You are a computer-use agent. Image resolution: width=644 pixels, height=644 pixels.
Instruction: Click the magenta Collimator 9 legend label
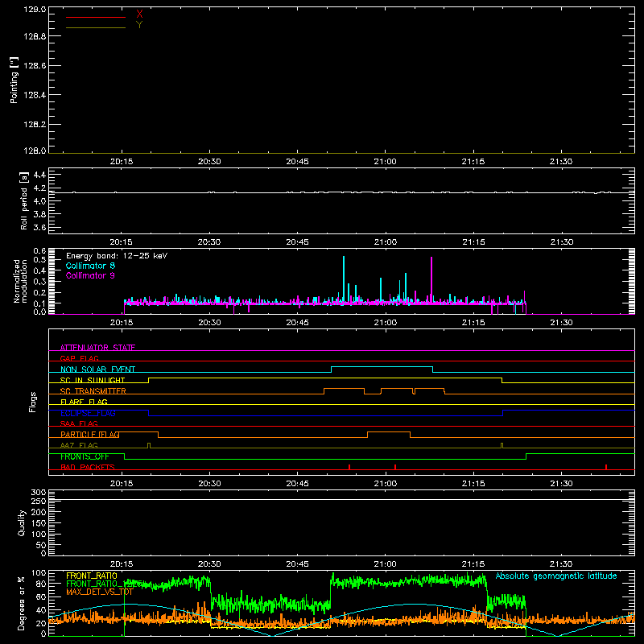pyautogui.click(x=90, y=275)
